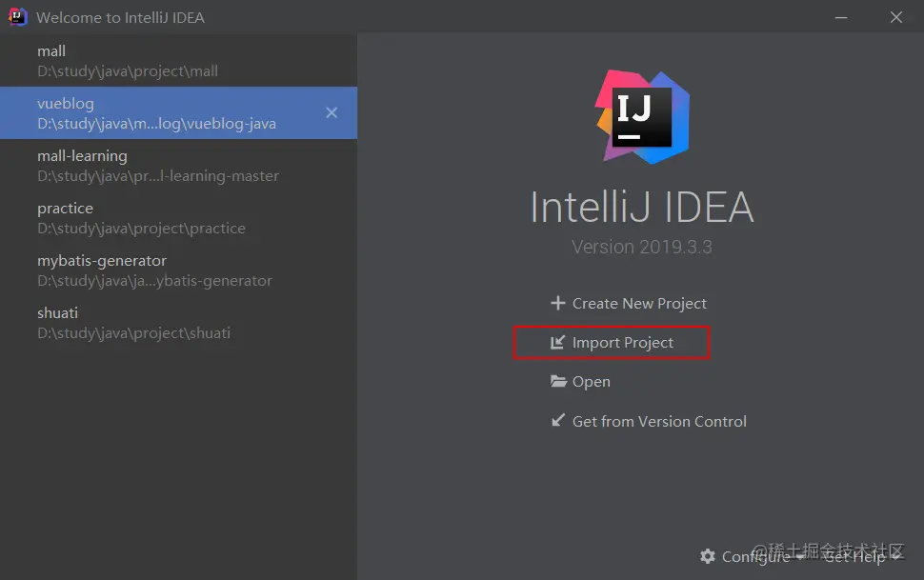Click the IntelliJ IDEA logo in the center

pos(642,116)
